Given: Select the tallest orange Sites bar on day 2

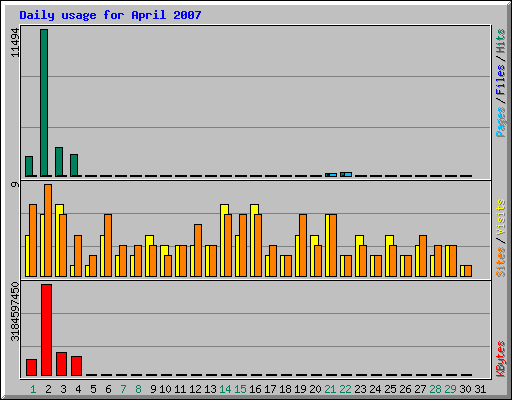Looking at the screenshot, I should point(48,230).
